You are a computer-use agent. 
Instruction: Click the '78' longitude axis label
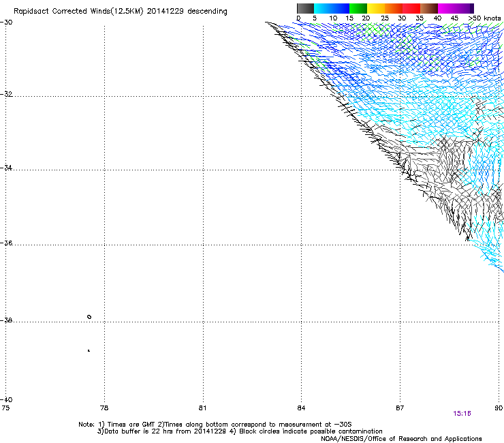(x=104, y=408)
